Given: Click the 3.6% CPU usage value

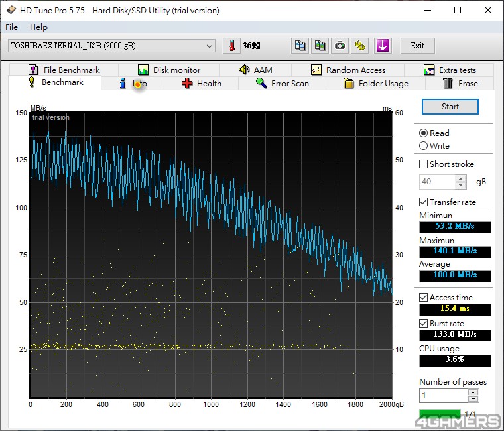Looking at the screenshot, I should pos(455,360).
